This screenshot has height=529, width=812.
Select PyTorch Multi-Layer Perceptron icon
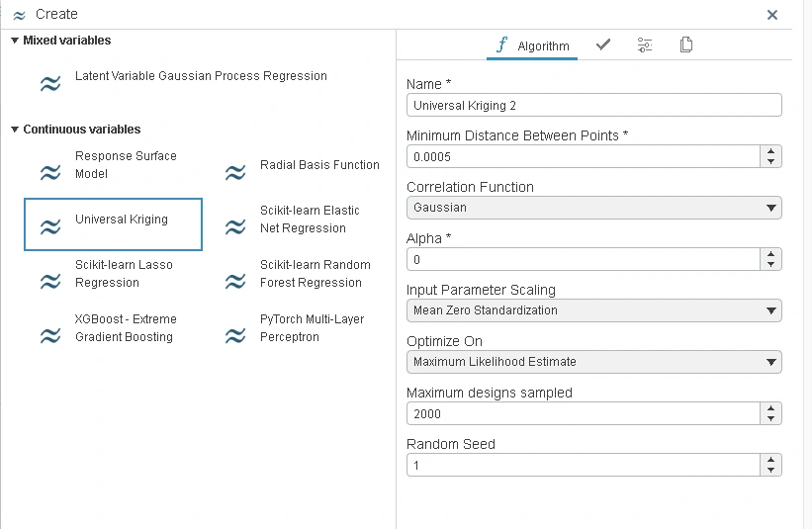click(x=234, y=337)
